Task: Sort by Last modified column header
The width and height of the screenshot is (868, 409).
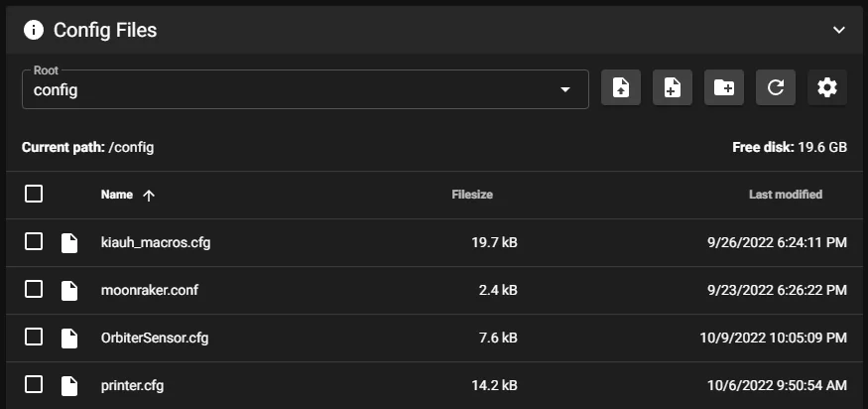Action: pos(785,195)
